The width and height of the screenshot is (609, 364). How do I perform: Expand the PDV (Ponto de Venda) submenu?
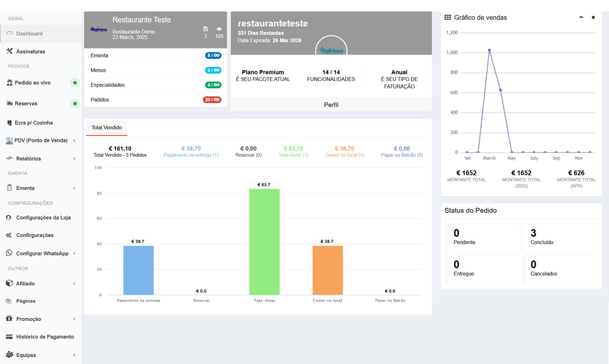(74, 140)
